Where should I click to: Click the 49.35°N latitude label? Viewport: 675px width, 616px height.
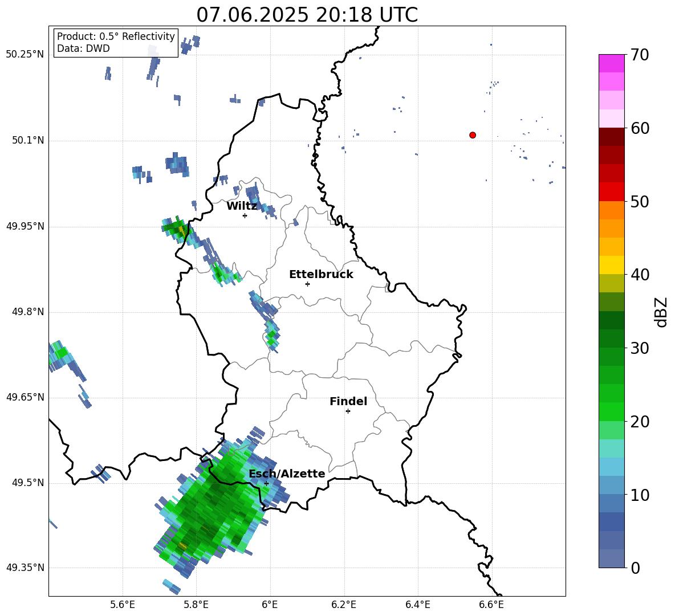click(x=25, y=568)
